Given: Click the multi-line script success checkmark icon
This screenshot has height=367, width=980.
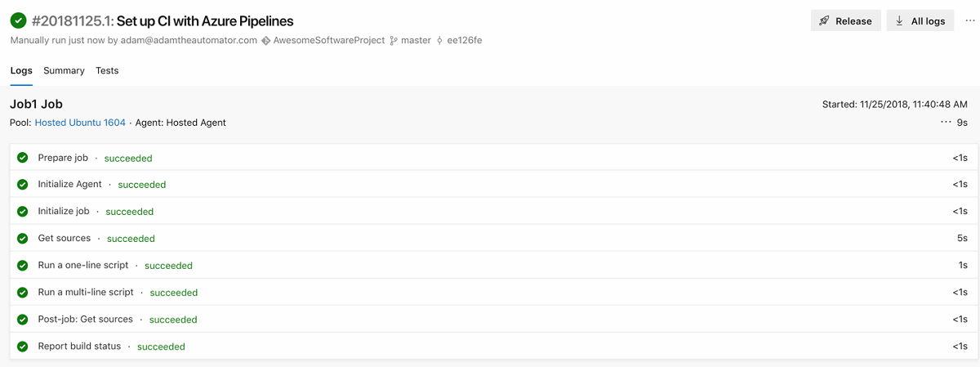Looking at the screenshot, I should [23, 293].
